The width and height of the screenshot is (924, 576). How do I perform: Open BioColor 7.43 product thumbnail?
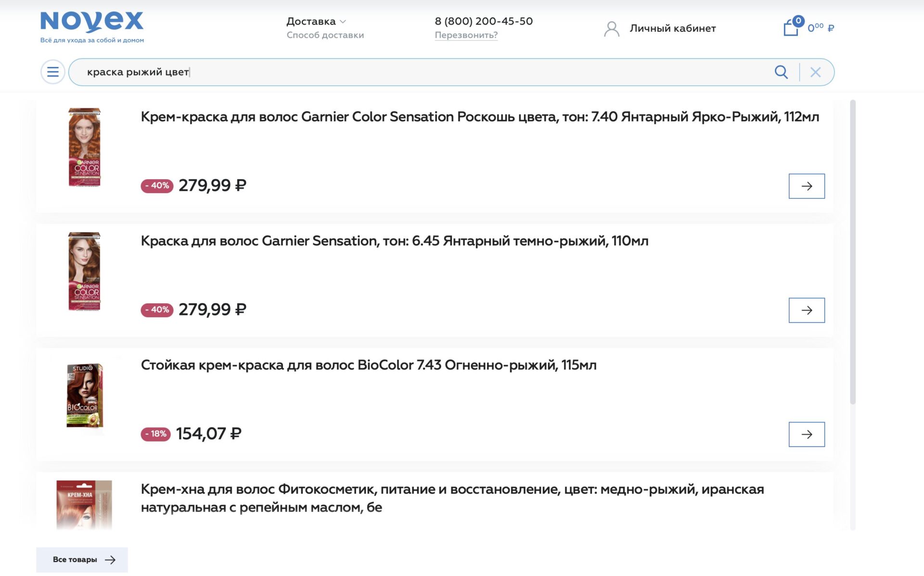(85, 395)
